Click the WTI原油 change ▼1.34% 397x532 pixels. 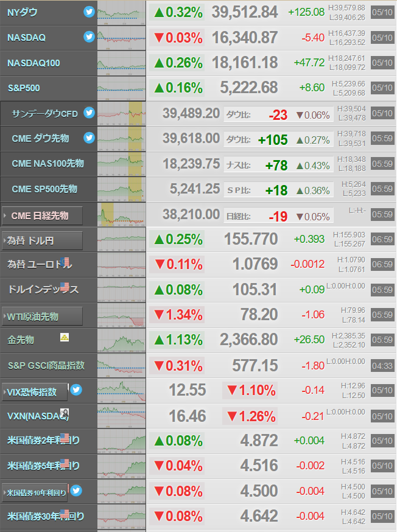(x=178, y=315)
